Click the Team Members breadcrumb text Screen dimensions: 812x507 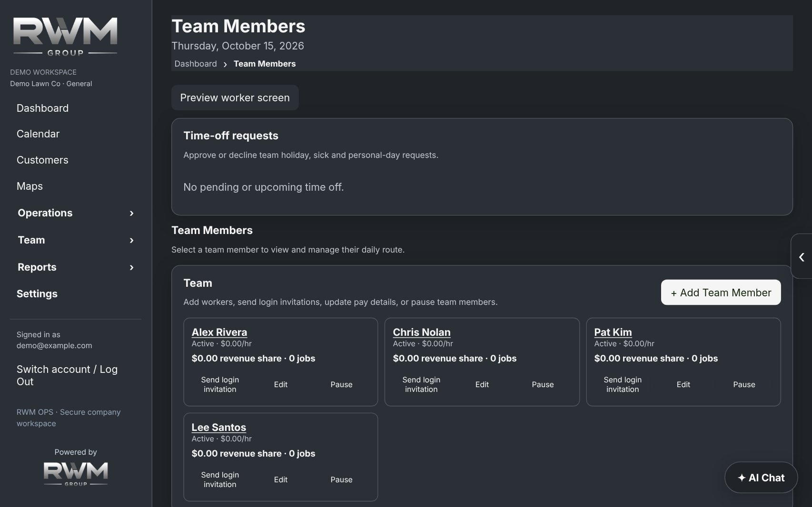pyautogui.click(x=265, y=64)
